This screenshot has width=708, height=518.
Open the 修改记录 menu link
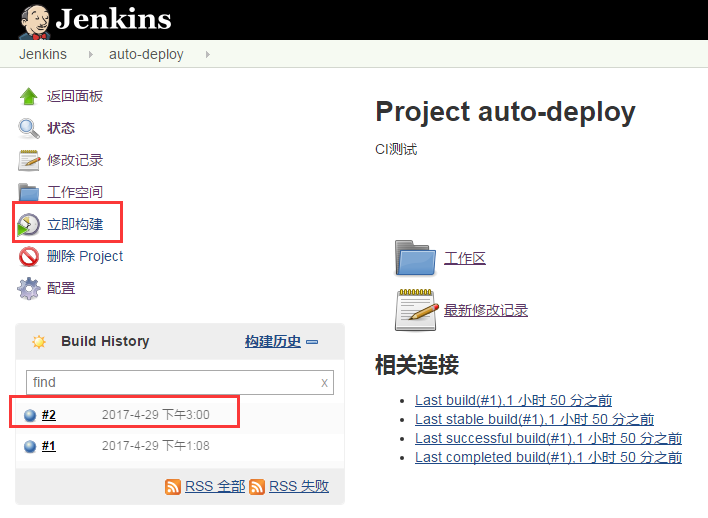coord(75,160)
